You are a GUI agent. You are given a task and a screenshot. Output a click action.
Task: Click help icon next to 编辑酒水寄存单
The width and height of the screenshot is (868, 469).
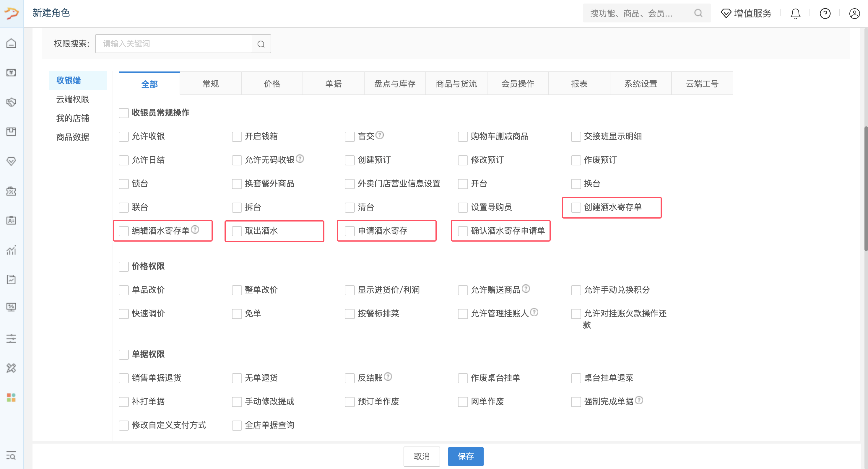coord(195,229)
